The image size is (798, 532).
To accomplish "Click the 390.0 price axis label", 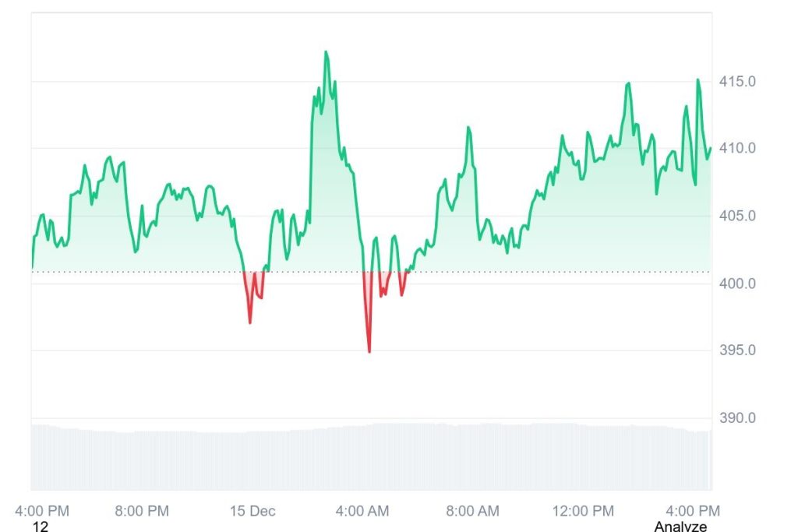I will (736, 418).
